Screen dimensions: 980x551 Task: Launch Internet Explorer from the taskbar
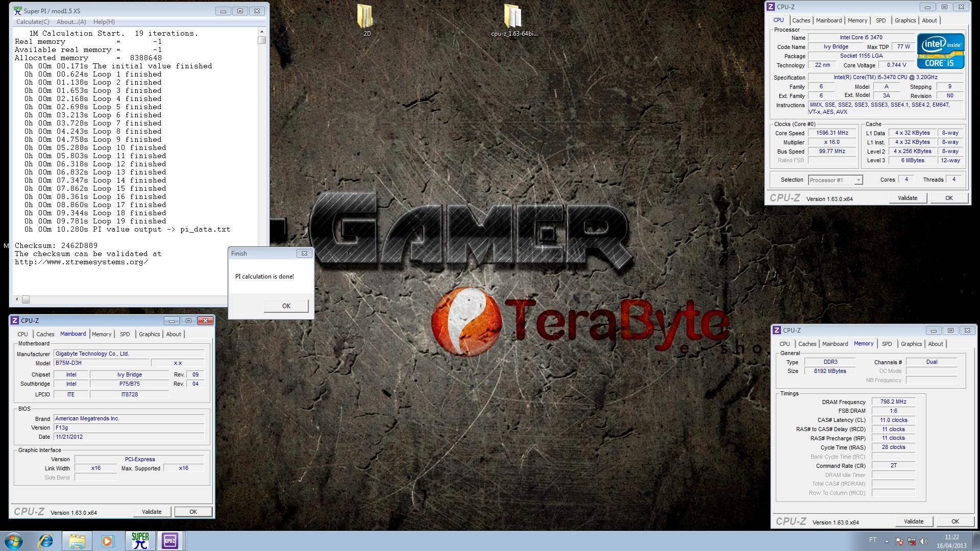[45, 541]
